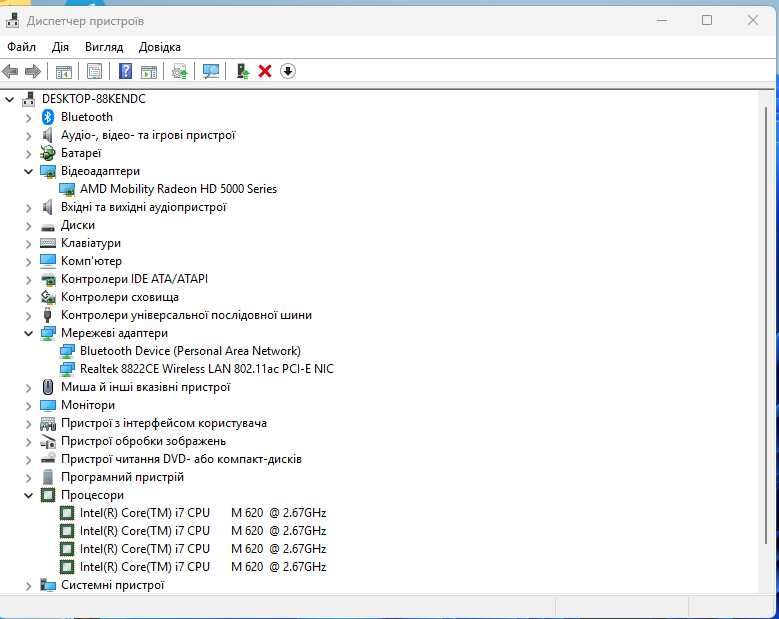Image resolution: width=779 pixels, height=619 pixels.
Task: Click the Forward arrow toolbar icon
Action: [33, 72]
